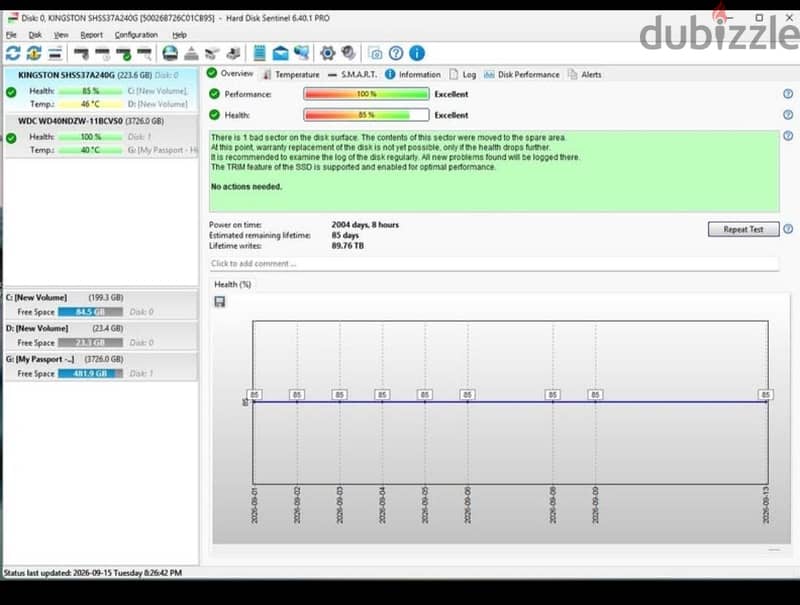The height and width of the screenshot is (605, 800).
Task: Click the grey icon right of the gear
Action: pyautogui.click(x=348, y=53)
